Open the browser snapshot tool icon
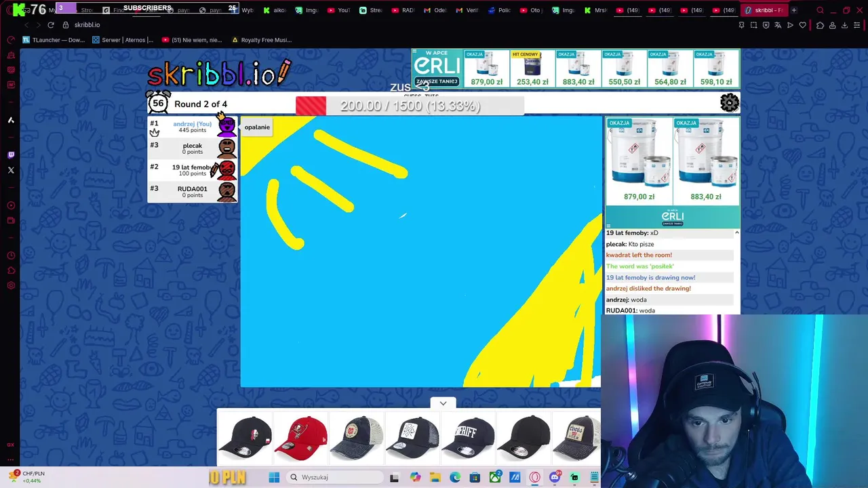This screenshot has height=488, width=868. (x=753, y=25)
